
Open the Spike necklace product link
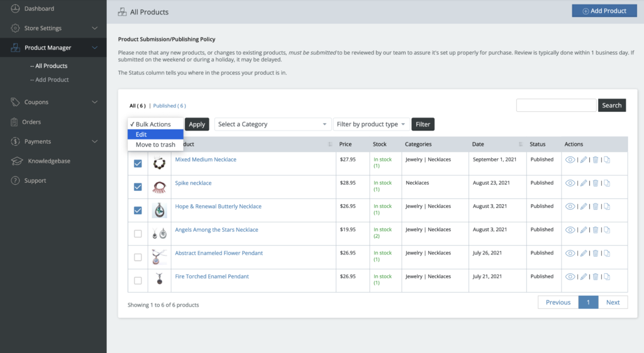(x=193, y=183)
